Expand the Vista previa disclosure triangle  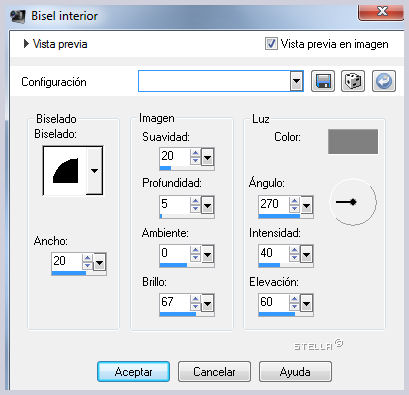(x=26, y=44)
